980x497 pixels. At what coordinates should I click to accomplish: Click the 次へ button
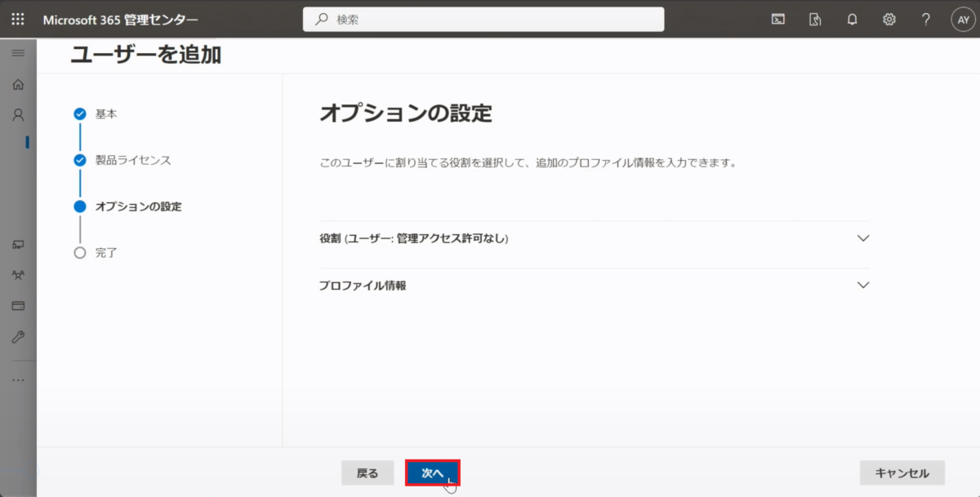[432, 473]
